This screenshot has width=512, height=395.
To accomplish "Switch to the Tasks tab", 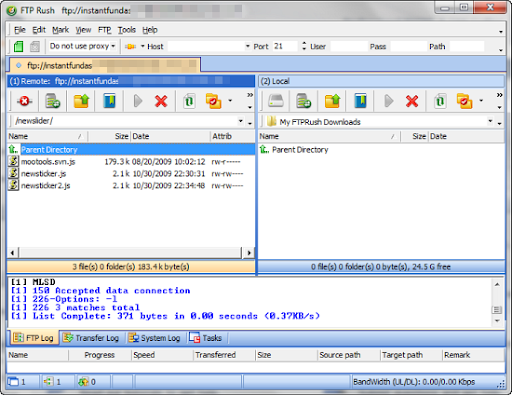I will tap(206, 338).
